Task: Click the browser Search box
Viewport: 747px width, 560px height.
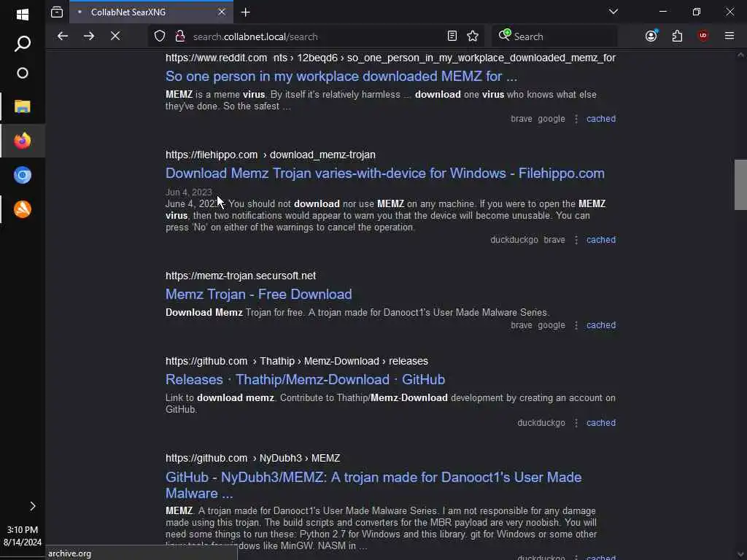Action: (554, 36)
